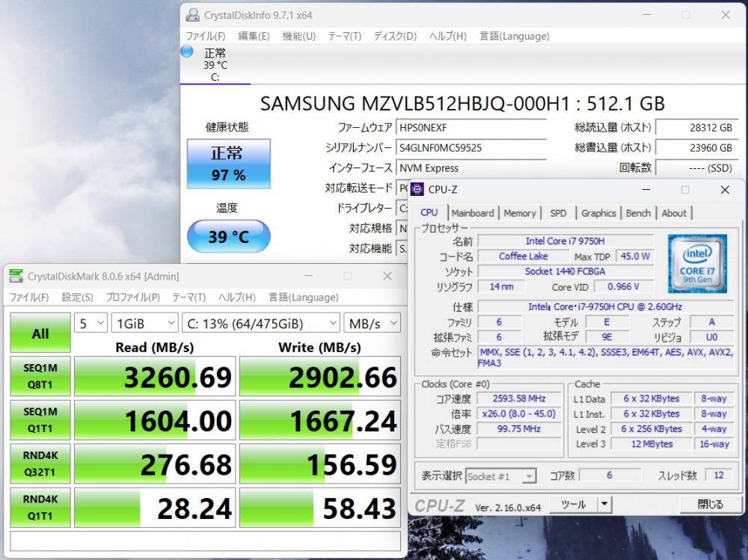The height and width of the screenshot is (560, 748).
Task: Expand the 1GiB test size dropdown
Action: pyautogui.click(x=142, y=324)
